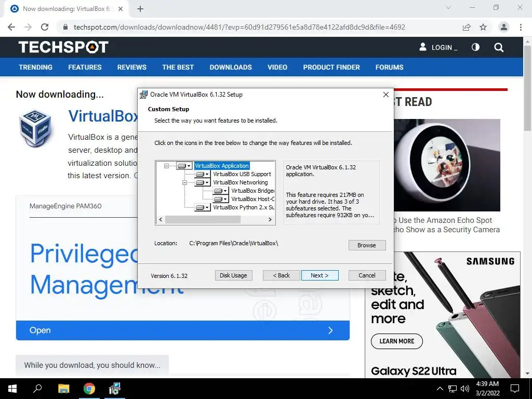Open VirtualBox Python 2.x Support dropdown
532x399 pixels.
pos(203,207)
